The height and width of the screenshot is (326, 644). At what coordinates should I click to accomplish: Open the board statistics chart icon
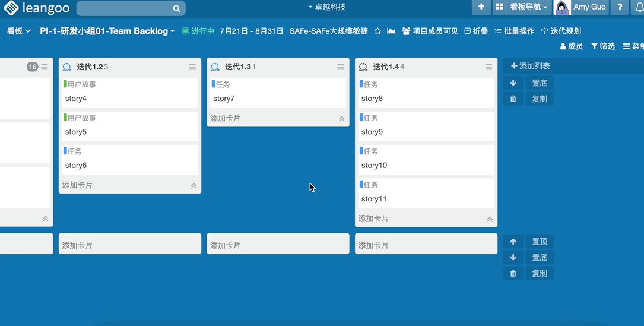pos(391,31)
